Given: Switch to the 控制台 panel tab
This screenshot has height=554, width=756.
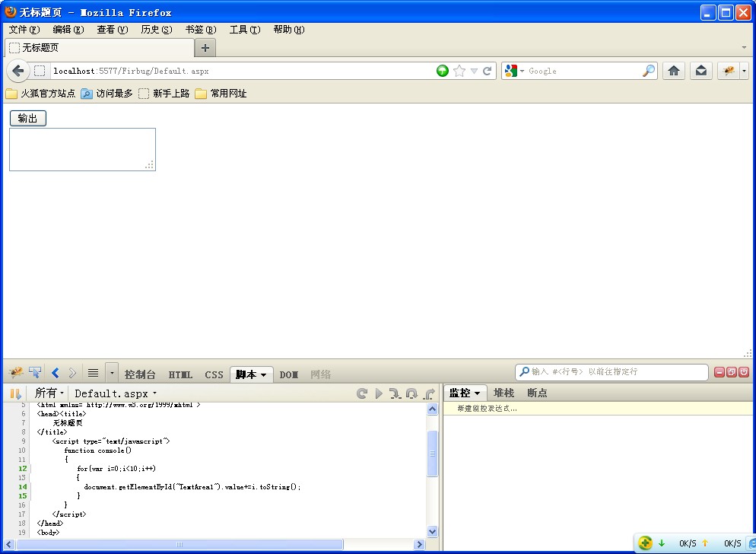Looking at the screenshot, I should click(140, 374).
